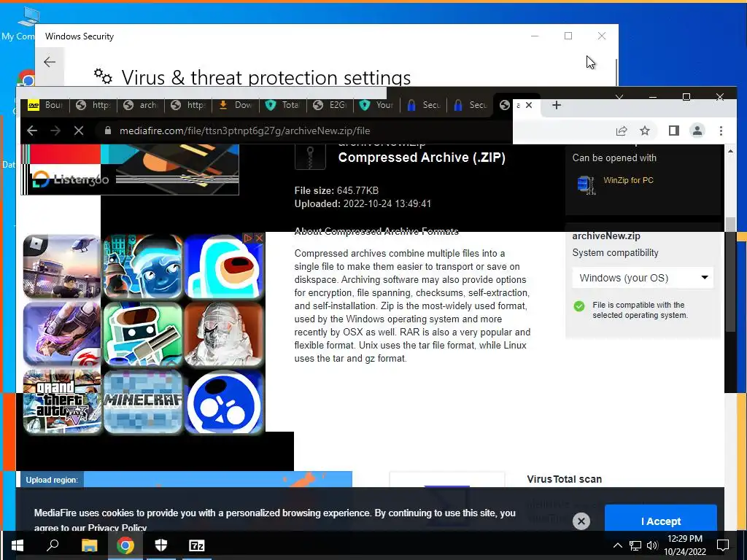Click Chrome forward navigation arrow

point(55,131)
